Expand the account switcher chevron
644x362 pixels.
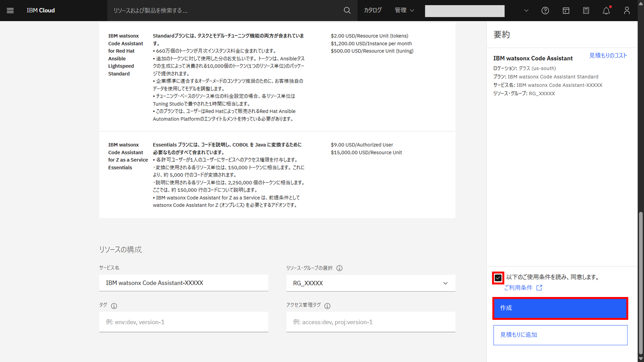[x=526, y=11]
